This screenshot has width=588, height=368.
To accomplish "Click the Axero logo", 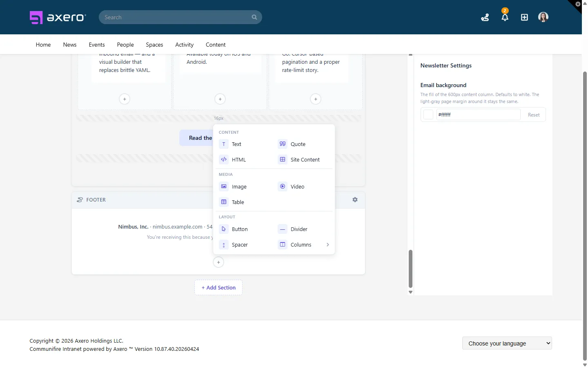I will coord(58,17).
